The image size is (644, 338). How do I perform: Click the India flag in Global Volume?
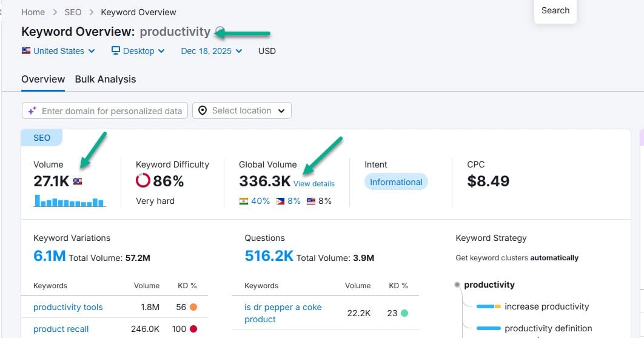(244, 201)
